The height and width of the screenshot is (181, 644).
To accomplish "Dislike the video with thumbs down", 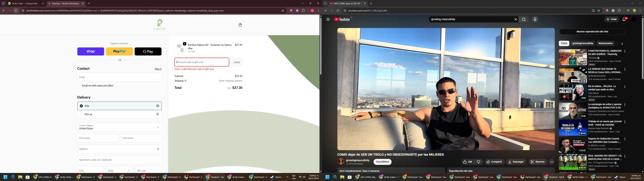I will click(478, 162).
